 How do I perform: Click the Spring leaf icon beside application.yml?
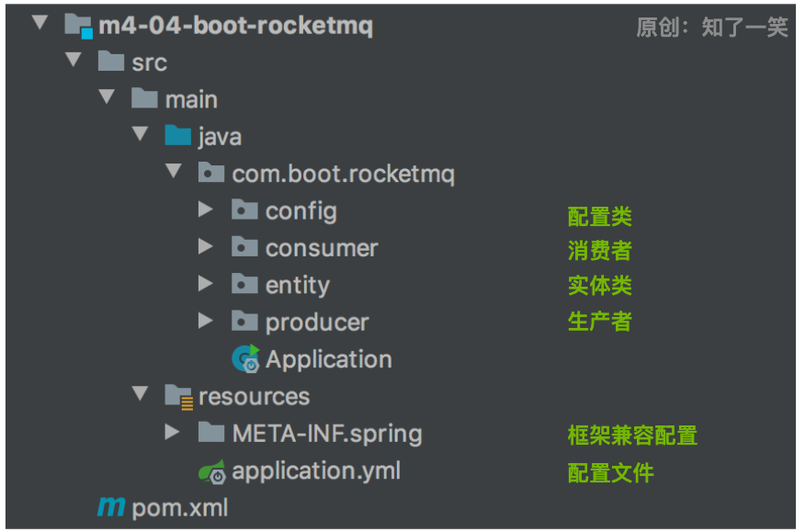pos(211,470)
